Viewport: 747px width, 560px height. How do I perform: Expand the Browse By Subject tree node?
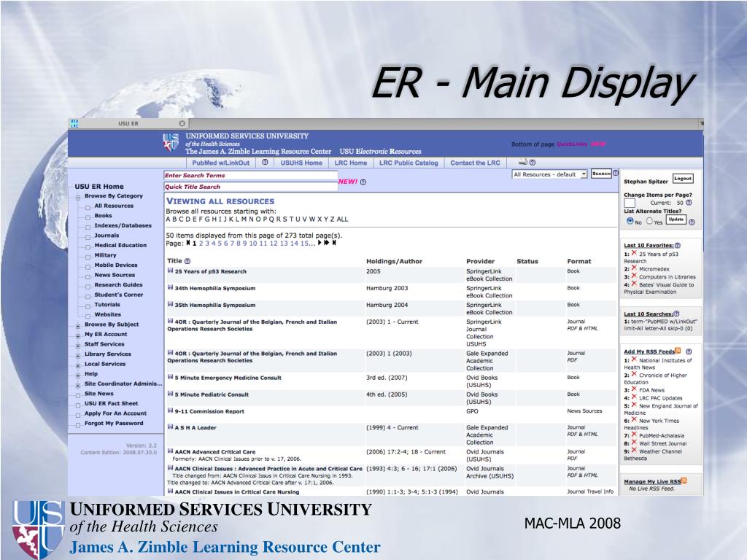click(x=77, y=326)
